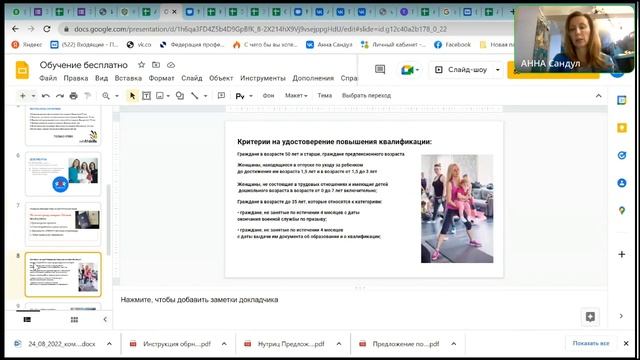Reload the page with the refresh icon

pos(47,29)
